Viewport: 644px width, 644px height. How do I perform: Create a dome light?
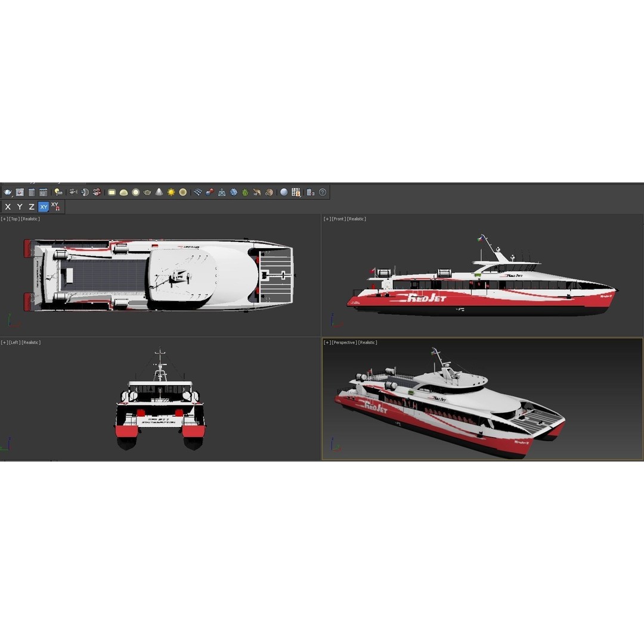click(123, 192)
